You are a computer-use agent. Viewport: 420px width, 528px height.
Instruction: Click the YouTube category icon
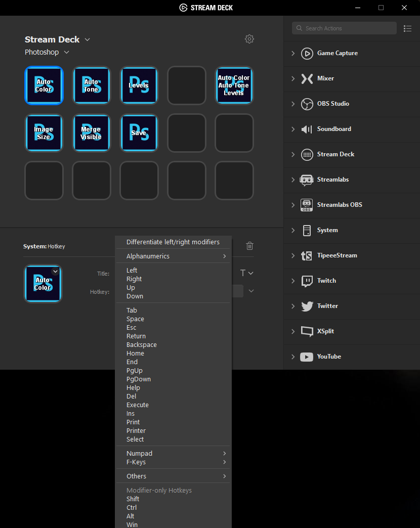pyautogui.click(x=307, y=357)
